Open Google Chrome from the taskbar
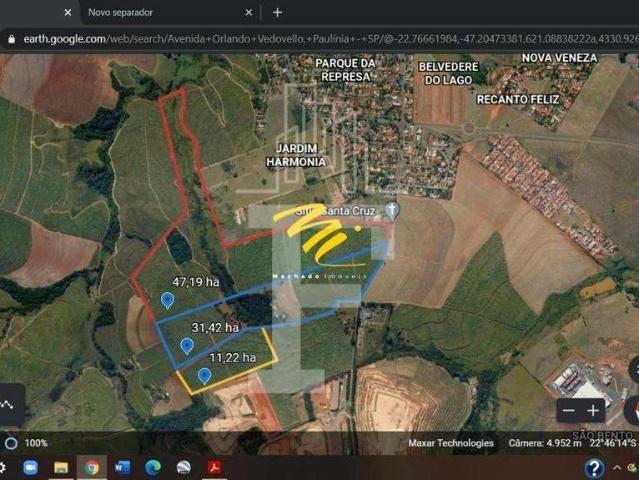Screen dimensions: 639x480 coord(91,467)
